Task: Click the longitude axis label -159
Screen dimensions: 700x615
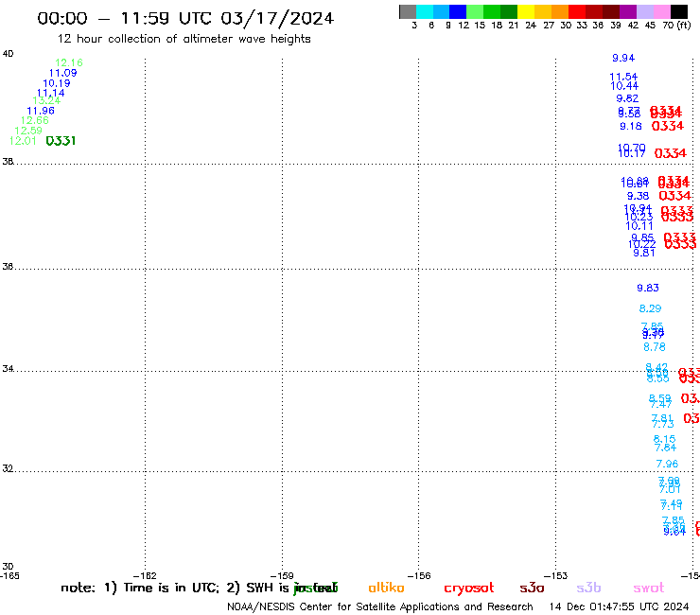Action: (x=282, y=576)
